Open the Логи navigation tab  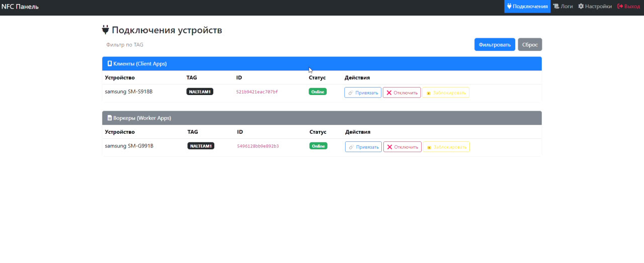click(563, 7)
